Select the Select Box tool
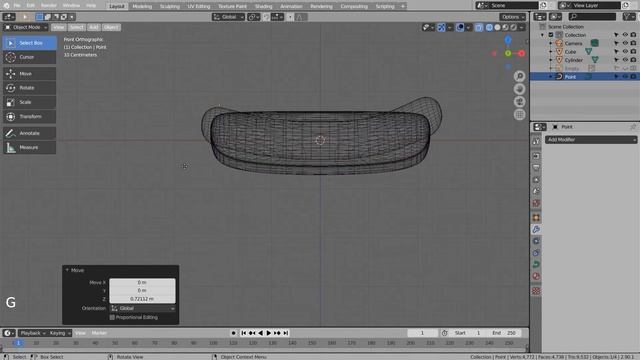Image resolution: width=640 pixels, height=360 pixels. click(29, 43)
